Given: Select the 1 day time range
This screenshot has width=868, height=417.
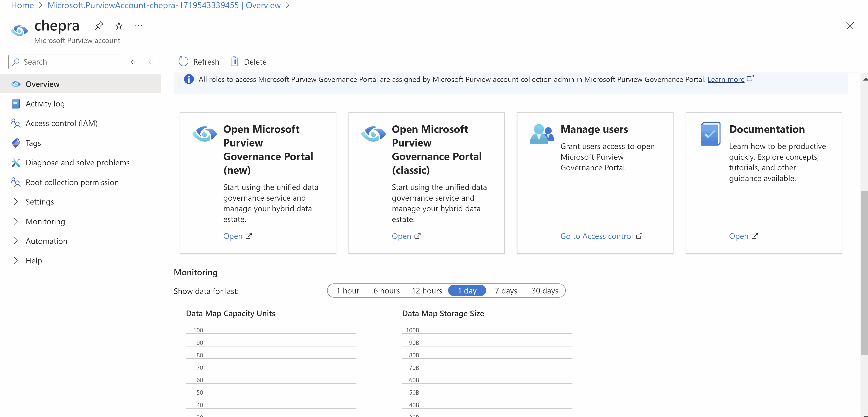Looking at the screenshot, I should coord(467,291).
